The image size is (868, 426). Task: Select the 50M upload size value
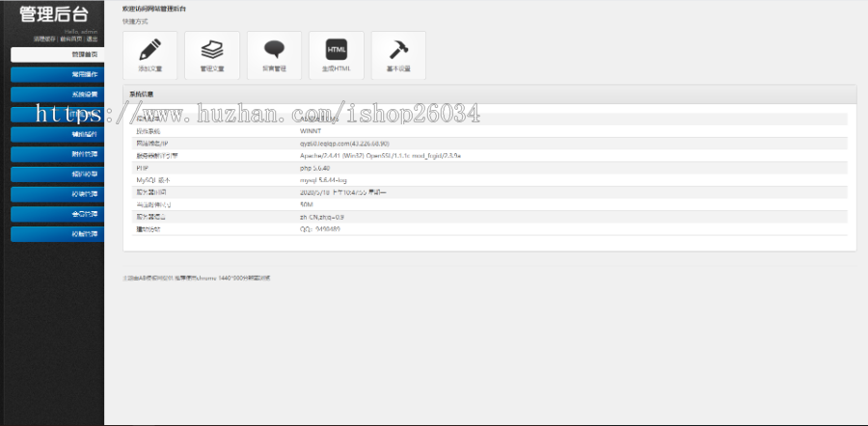[x=306, y=204]
